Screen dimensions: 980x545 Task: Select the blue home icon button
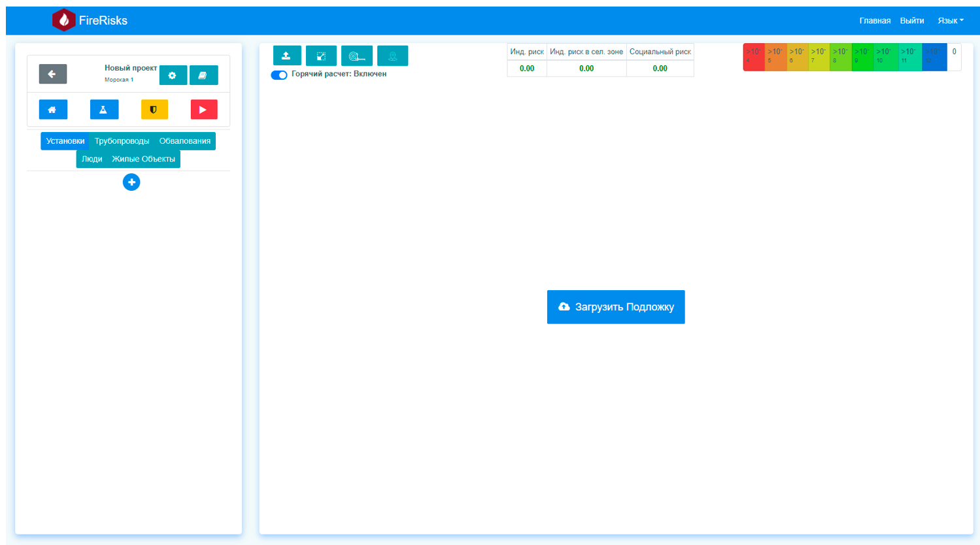point(53,109)
